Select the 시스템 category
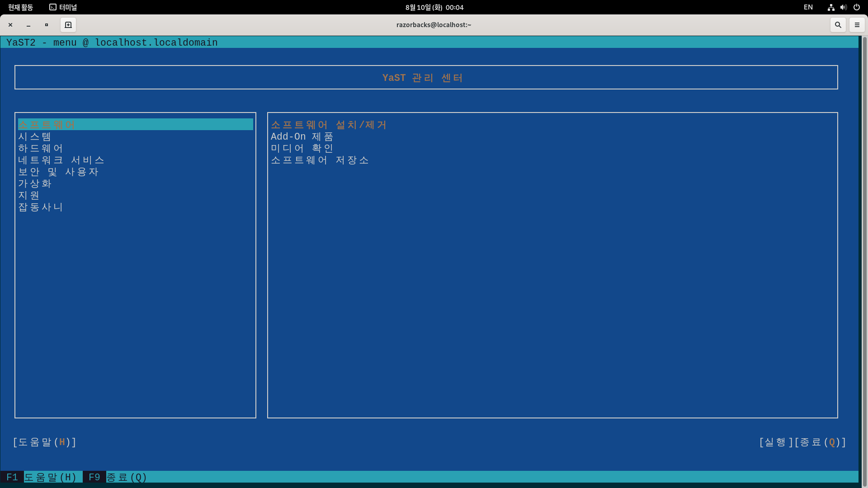This screenshot has width=868, height=488. click(35, 136)
